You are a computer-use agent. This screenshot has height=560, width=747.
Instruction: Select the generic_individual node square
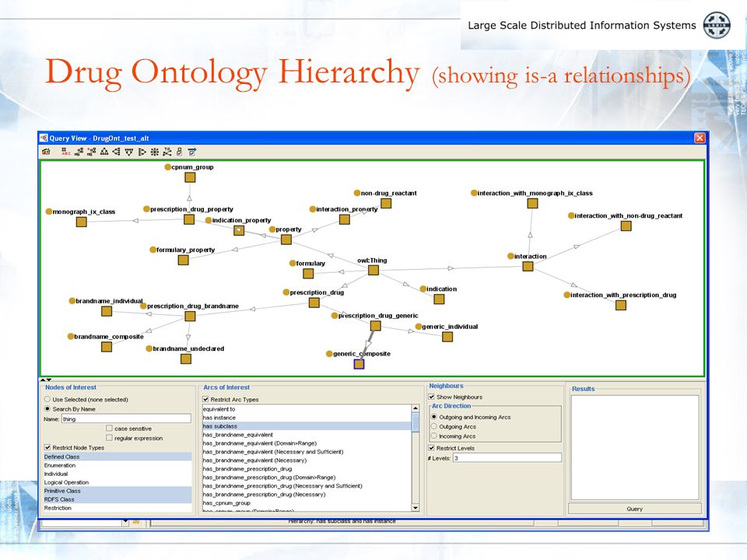447,337
